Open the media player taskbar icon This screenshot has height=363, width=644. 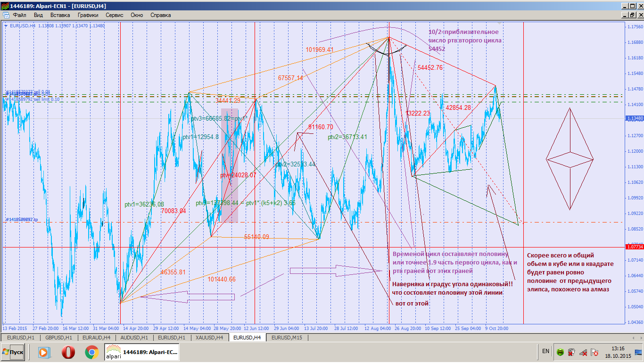coord(43,352)
